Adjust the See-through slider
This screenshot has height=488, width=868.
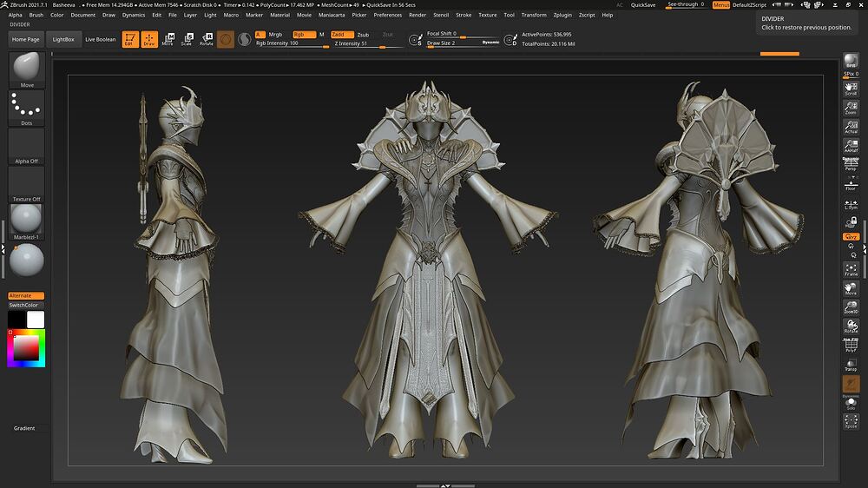tap(687, 5)
